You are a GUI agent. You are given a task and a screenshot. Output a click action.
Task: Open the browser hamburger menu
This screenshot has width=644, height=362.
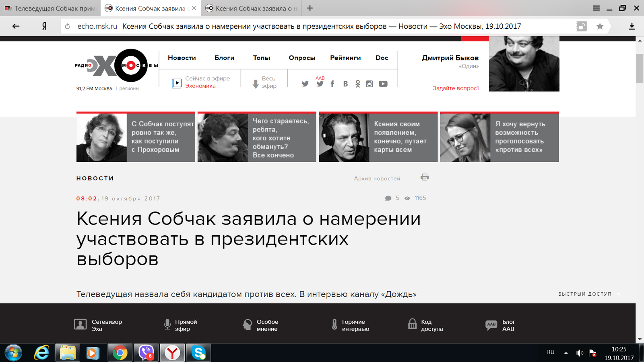pos(596,8)
